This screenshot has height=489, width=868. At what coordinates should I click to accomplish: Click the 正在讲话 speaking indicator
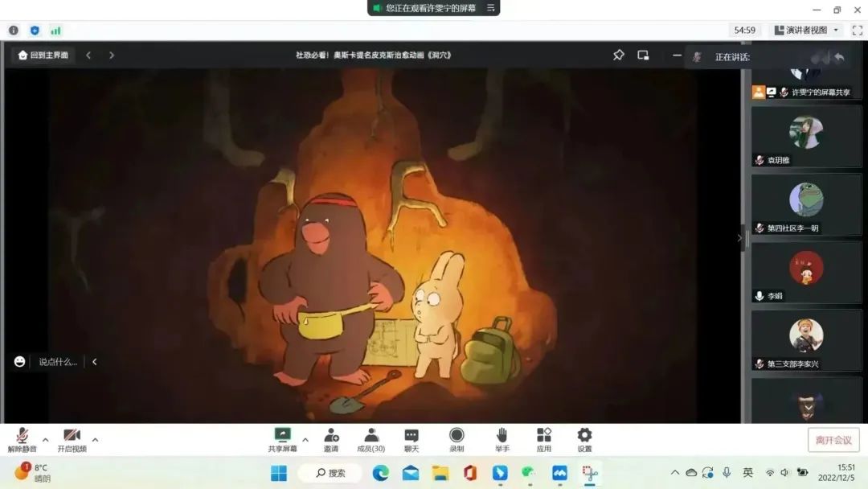click(732, 57)
